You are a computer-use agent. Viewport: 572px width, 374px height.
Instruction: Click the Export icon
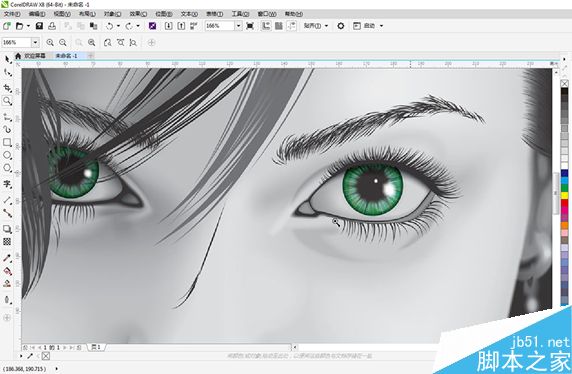click(x=181, y=26)
